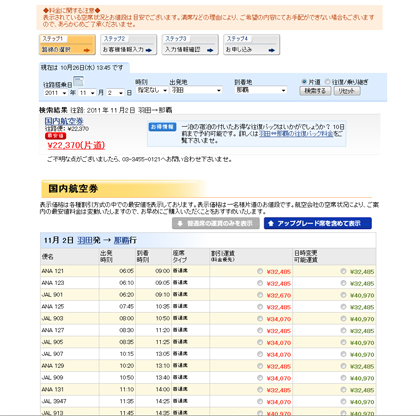Click the 06:05 departure time cell
420x416 pixels.
click(x=117, y=271)
